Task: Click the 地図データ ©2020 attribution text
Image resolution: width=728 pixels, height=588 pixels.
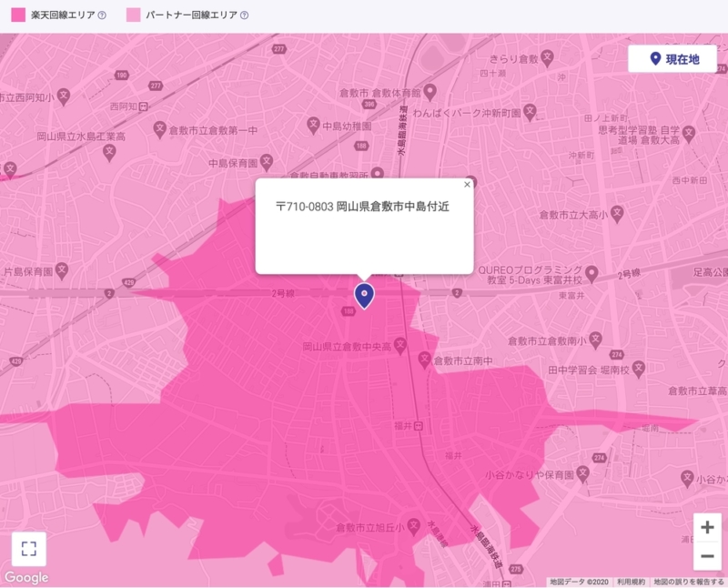Action: (x=579, y=582)
